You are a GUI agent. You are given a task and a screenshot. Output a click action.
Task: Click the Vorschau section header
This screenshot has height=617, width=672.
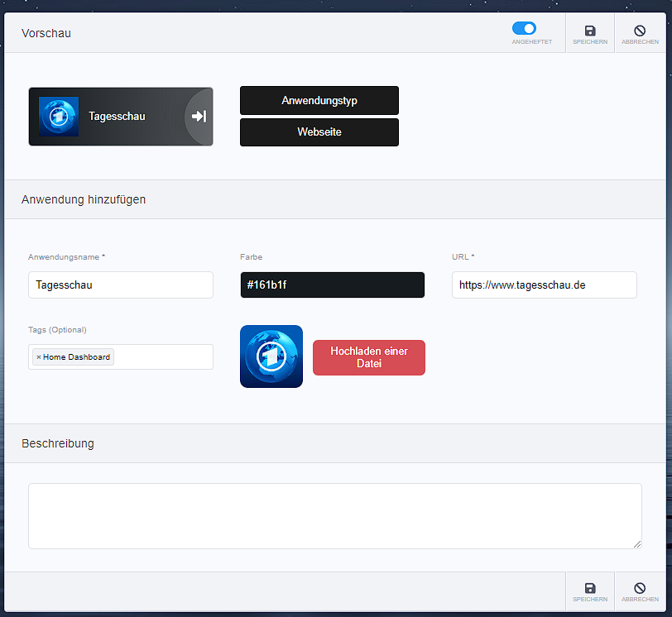click(46, 33)
